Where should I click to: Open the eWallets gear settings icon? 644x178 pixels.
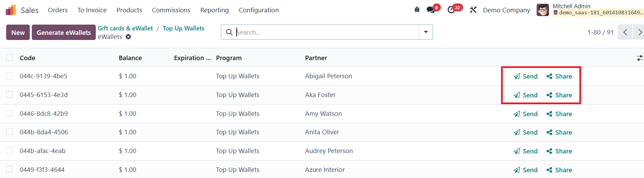[128, 37]
